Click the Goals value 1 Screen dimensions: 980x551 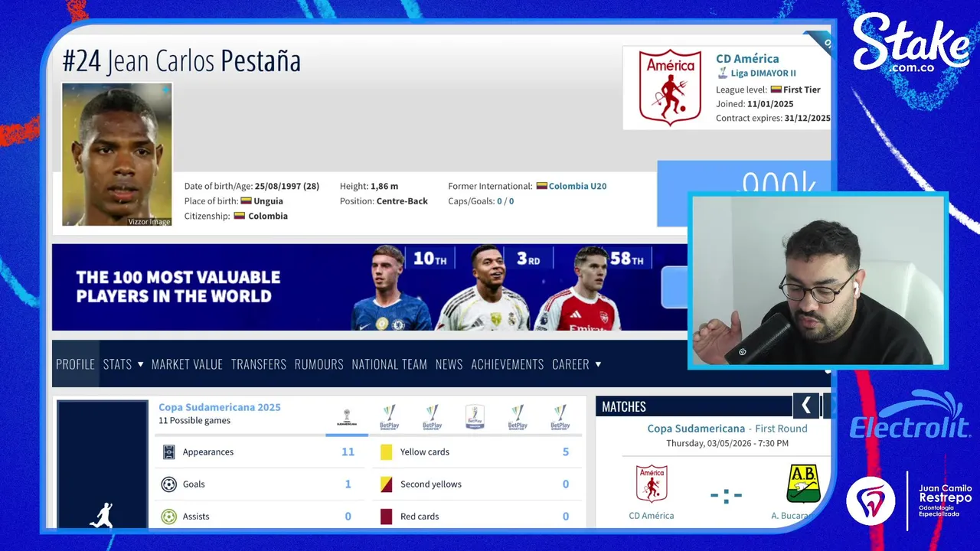pos(348,484)
